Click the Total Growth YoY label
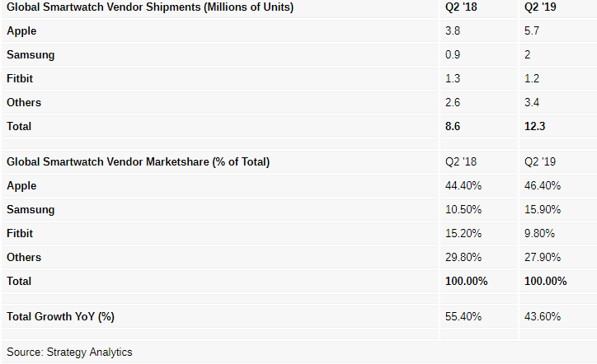This screenshot has width=597, height=364. click(60, 317)
